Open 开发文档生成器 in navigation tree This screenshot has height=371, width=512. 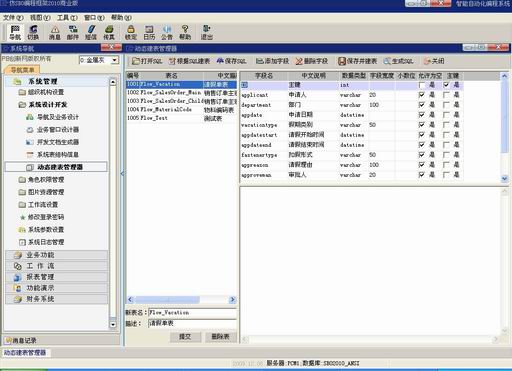(53, 142)
